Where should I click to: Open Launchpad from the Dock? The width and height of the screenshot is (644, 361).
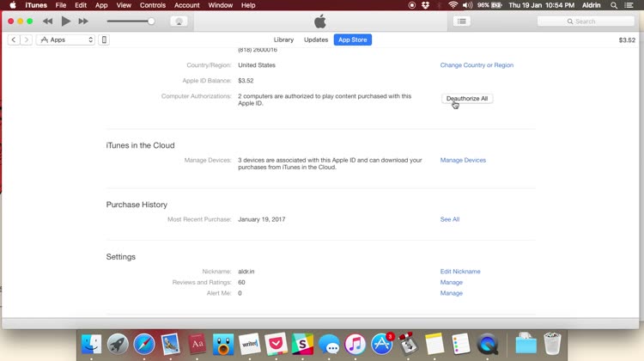pyautogui.click(x=118, y=344)
